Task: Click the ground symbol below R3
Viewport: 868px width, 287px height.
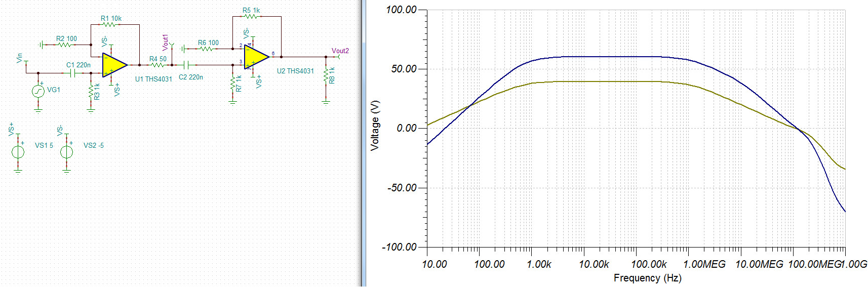Action: (91, 109)
